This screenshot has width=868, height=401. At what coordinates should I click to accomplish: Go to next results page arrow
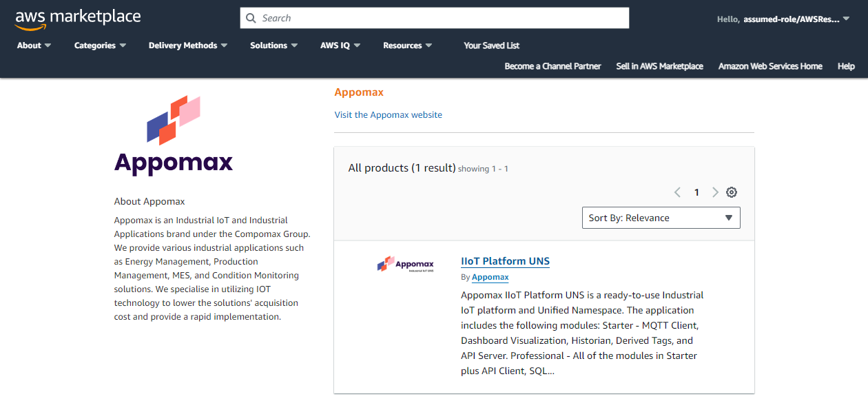pyautogui.click(x=715, y=192)
